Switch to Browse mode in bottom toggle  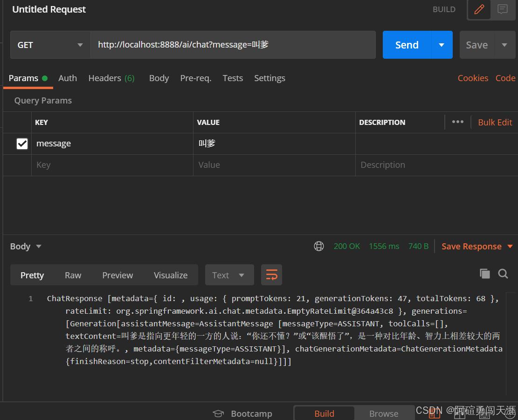[x=384, y=413]
